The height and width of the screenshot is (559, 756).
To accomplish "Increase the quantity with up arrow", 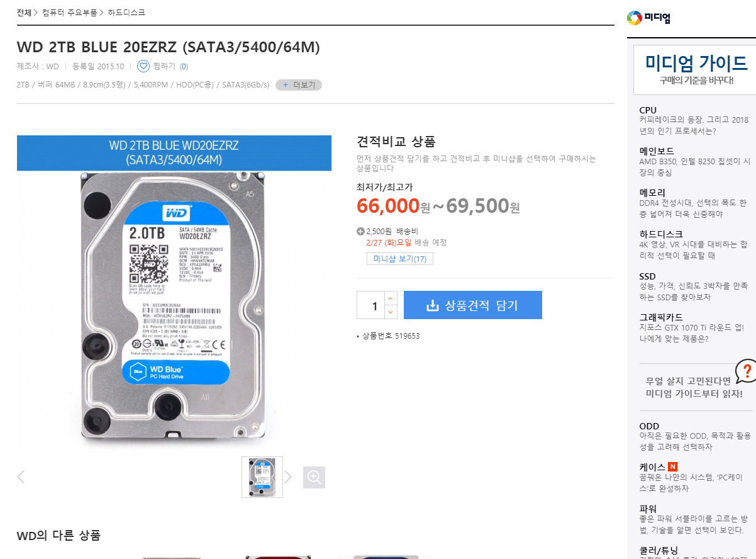I will [x=391, y=298].
